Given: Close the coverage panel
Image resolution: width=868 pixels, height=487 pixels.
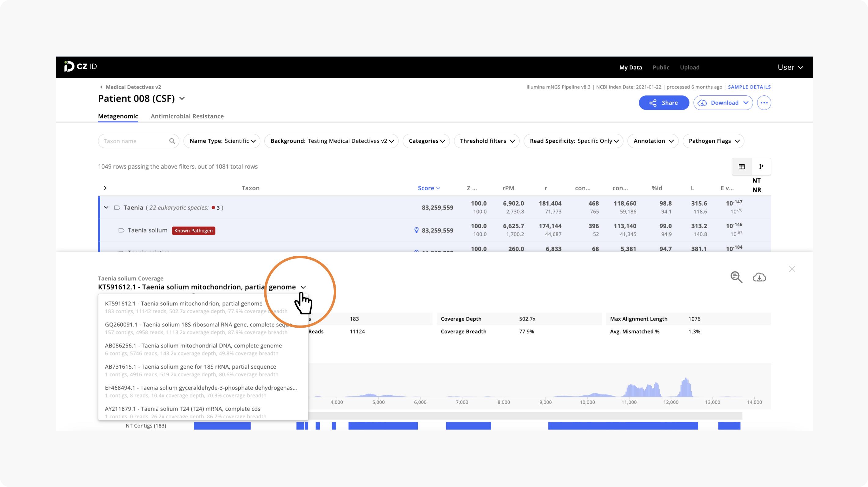Looking at the screenshot, I should point(792,269).
